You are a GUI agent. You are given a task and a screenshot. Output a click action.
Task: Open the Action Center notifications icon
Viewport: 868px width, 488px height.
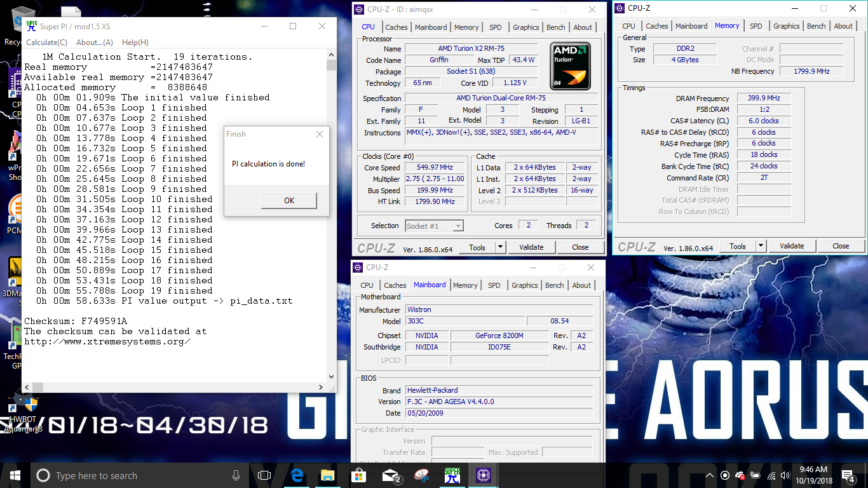[x=848, y=475]
